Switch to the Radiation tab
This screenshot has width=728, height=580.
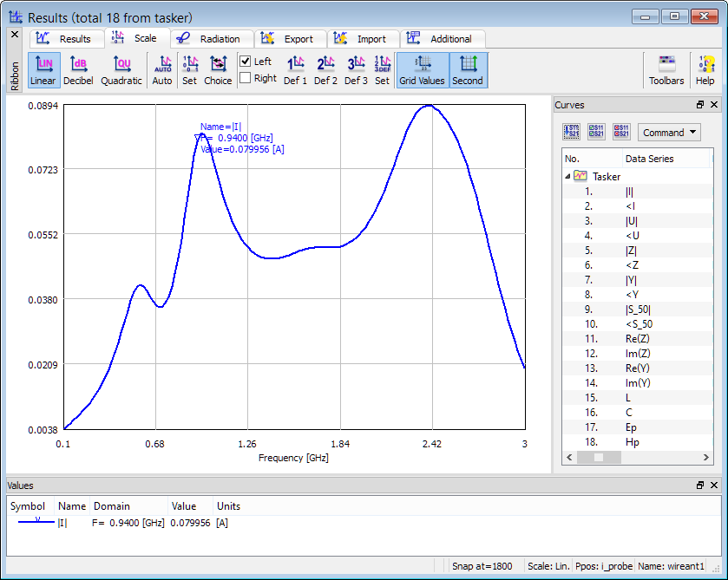[210, 39]
